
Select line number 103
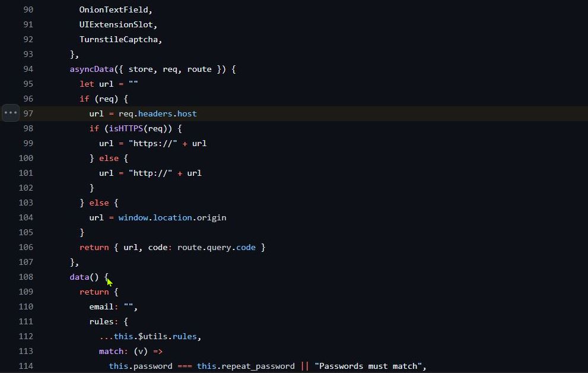pyautogui.click(x=26, y=203)
